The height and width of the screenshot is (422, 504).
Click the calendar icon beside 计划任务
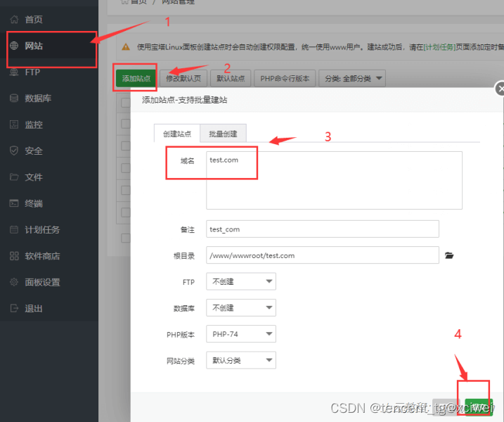coord(14,229)
